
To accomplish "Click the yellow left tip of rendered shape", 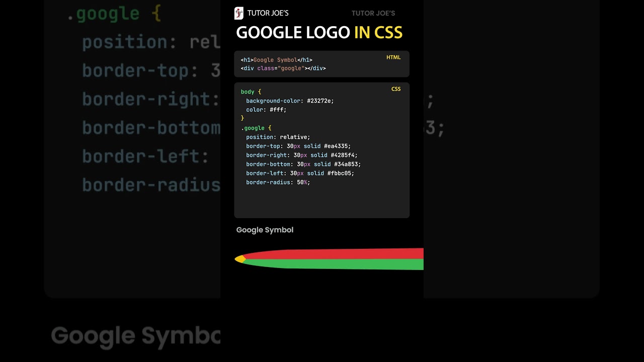I will pos(240,259).
